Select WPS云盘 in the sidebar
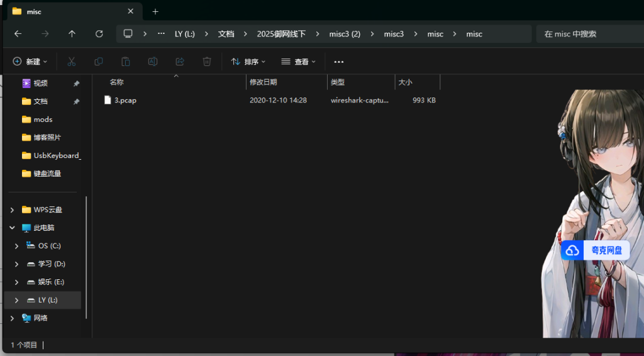This screenshot has width=644, height=356. pyautogui.click(x=48, y=210)
